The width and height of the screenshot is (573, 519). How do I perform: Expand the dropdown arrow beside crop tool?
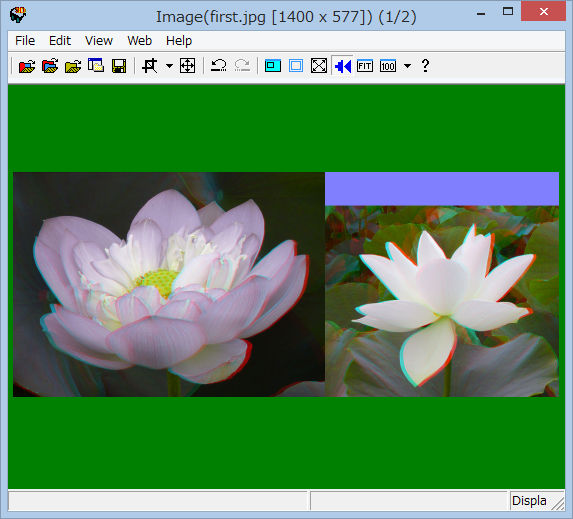click(x=169, y=66)
